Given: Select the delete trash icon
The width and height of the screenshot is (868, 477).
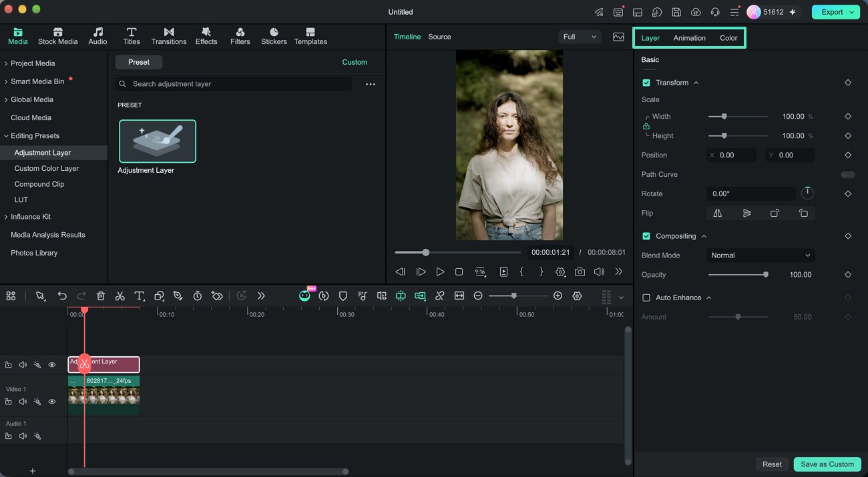Looking at the screenshot, I should pos(101,296).
